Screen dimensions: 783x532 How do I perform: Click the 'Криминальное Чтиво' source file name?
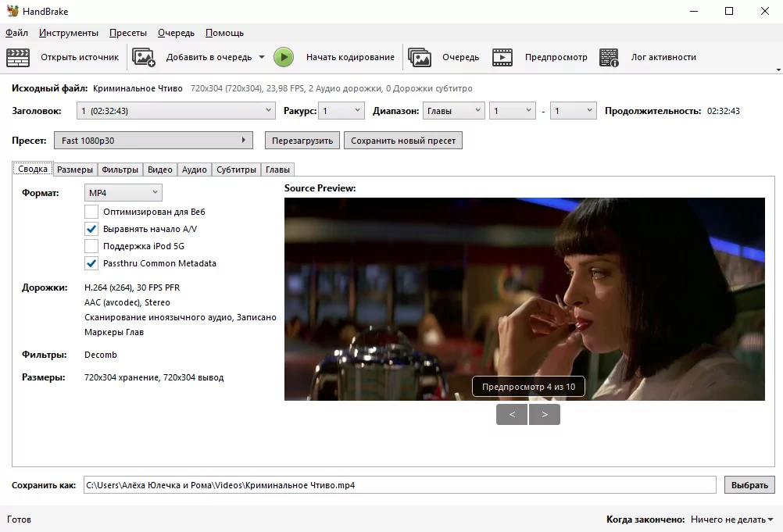point(138,89)
